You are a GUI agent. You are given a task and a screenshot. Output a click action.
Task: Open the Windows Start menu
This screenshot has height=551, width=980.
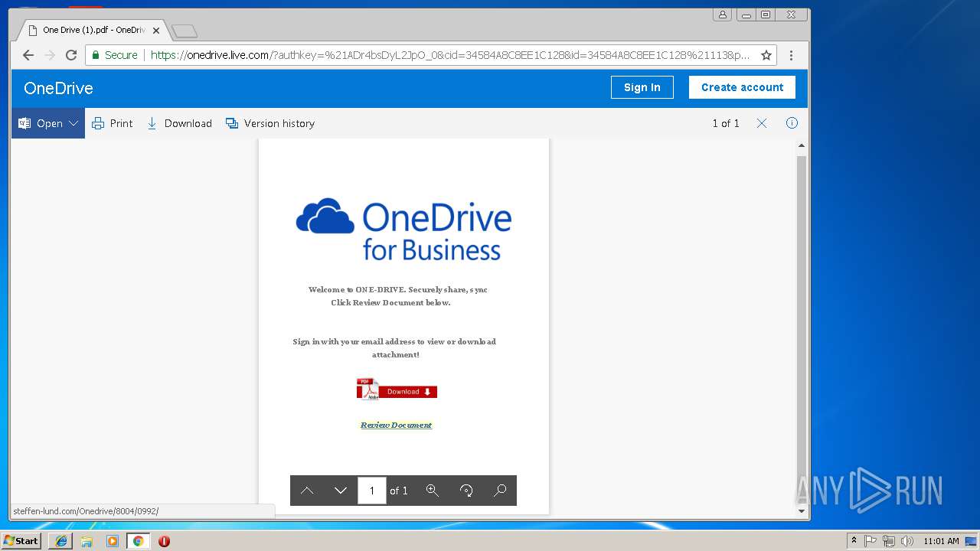pyautogui.click(x=21, y=541)
